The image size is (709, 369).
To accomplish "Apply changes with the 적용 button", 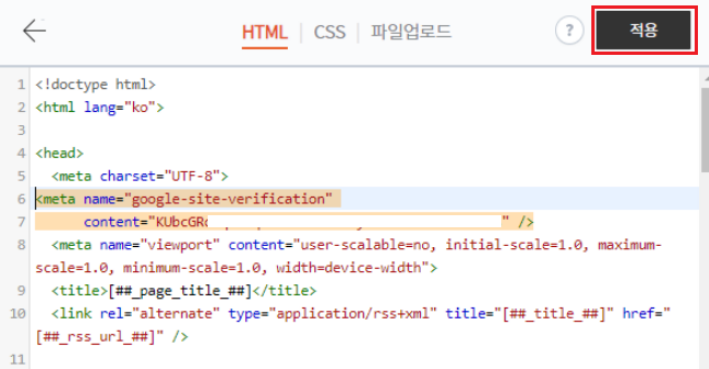I will click(644, 30).
